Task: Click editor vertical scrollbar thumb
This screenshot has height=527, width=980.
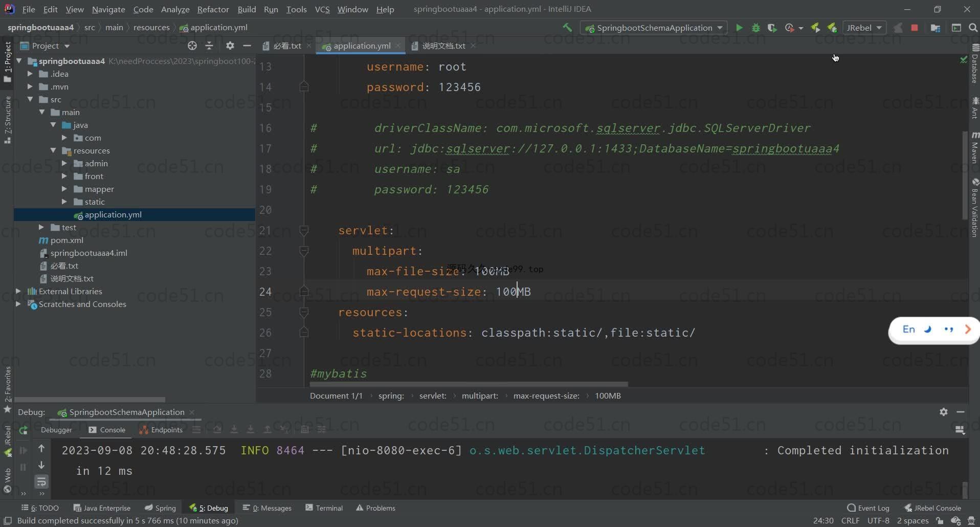Action: (965, 175)
